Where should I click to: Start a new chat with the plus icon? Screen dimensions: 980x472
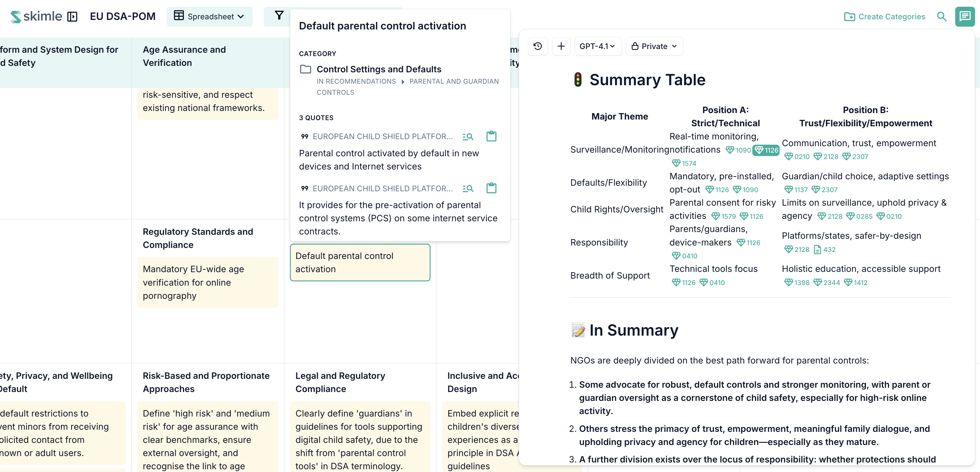point(561,46)
